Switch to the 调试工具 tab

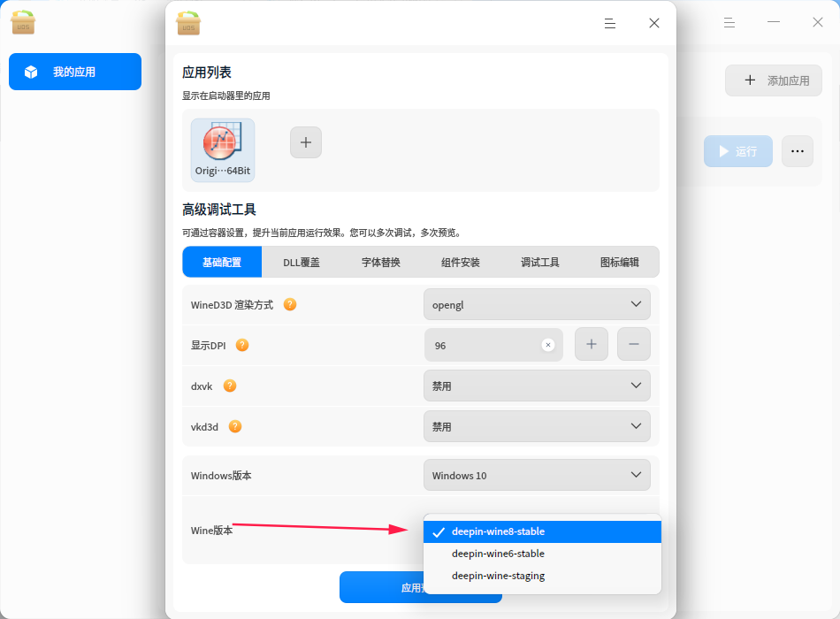pyautogui.click(x=540, y=262)
